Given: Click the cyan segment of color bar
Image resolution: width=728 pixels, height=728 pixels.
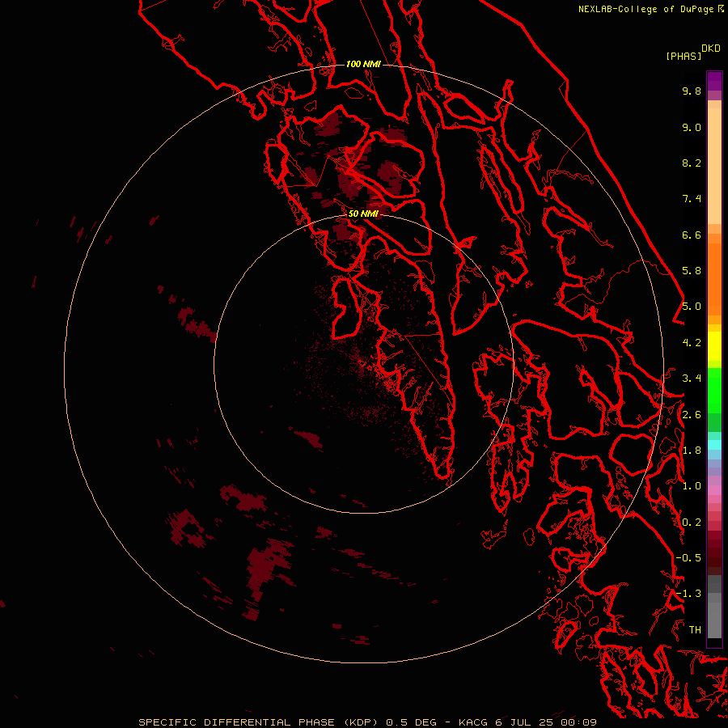Looking at the screenshot, I should (x=714, y=444).
